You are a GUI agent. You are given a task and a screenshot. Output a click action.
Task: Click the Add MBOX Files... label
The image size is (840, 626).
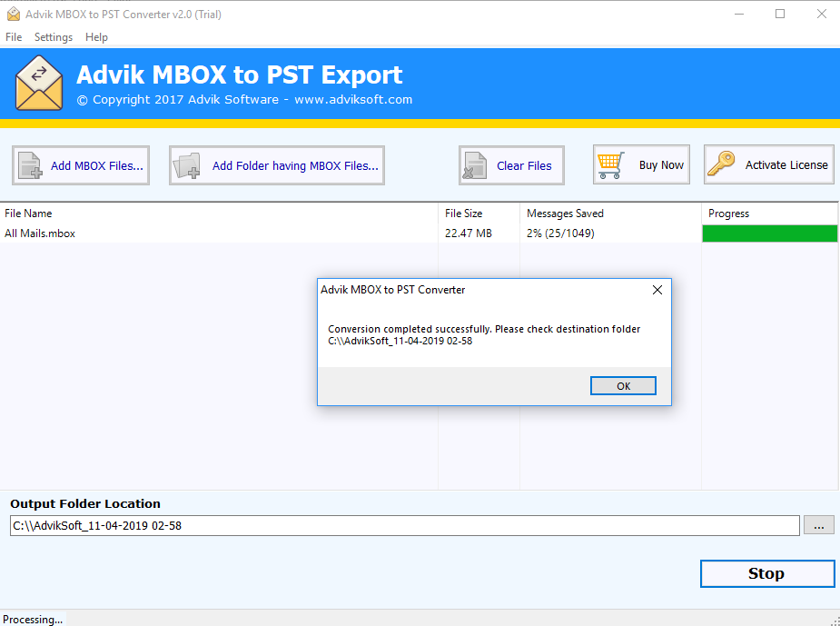[x=97, y=165]
